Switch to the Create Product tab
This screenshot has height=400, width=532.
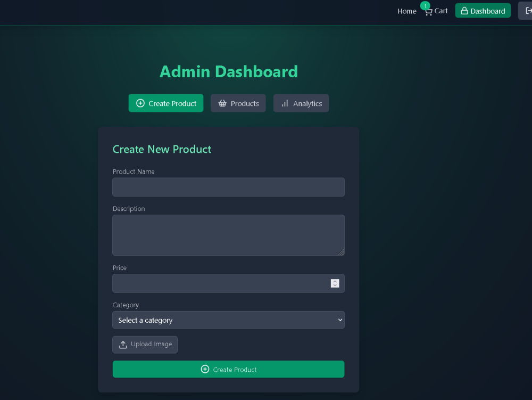166,103
